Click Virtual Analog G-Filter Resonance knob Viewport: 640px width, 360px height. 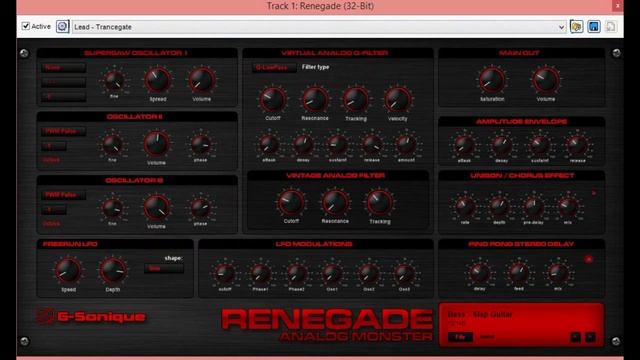(x=315, y=99)
